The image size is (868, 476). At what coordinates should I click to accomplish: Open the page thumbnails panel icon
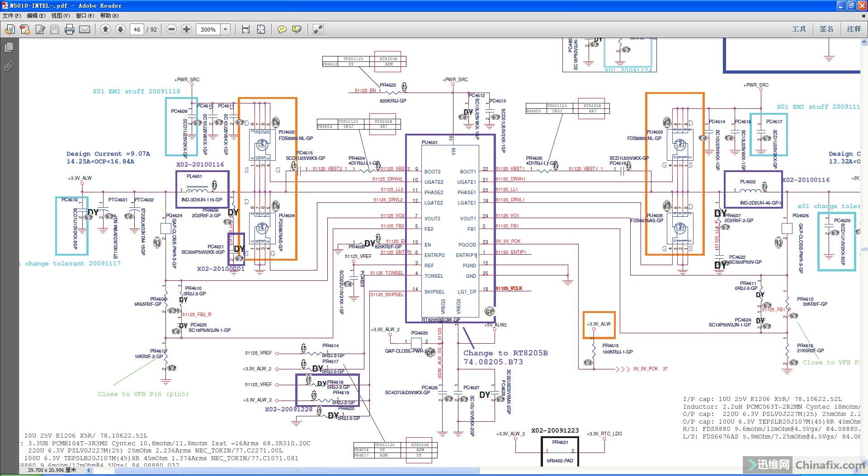pyautogui.click(x=8, y=47)
